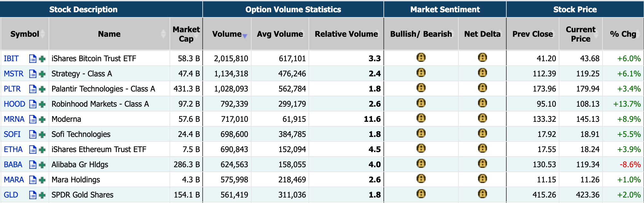The image size is (644, 203).
Task: Open the HOOD symbol link
Action: tap(14, 104)
